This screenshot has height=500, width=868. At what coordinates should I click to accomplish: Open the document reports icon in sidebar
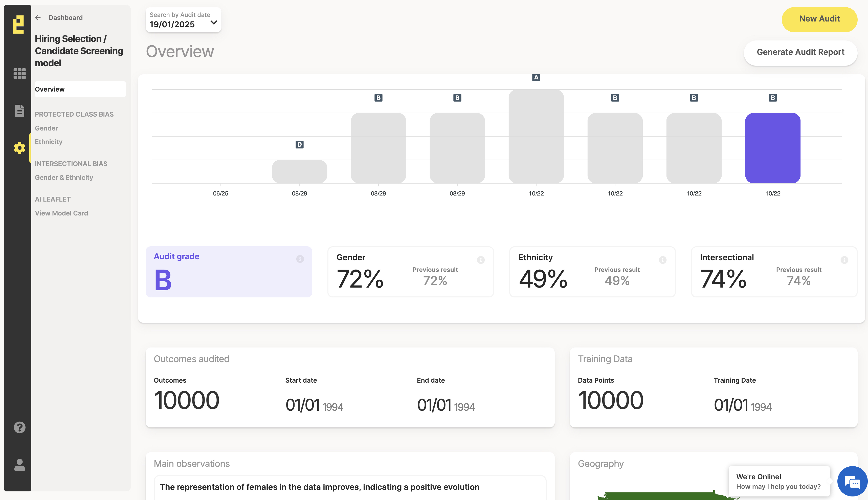click(19, 111)
